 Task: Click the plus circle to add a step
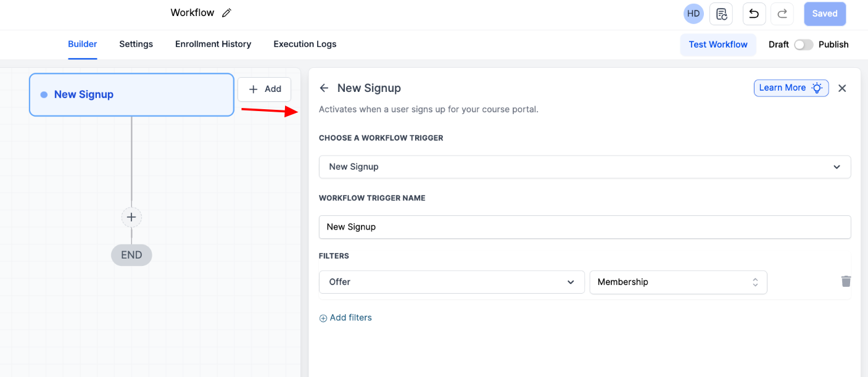point(131,217)
